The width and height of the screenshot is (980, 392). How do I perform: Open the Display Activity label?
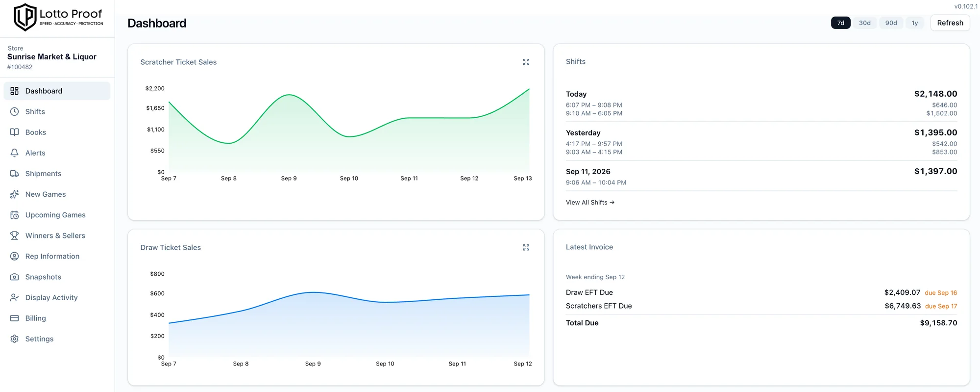(51, 297)
